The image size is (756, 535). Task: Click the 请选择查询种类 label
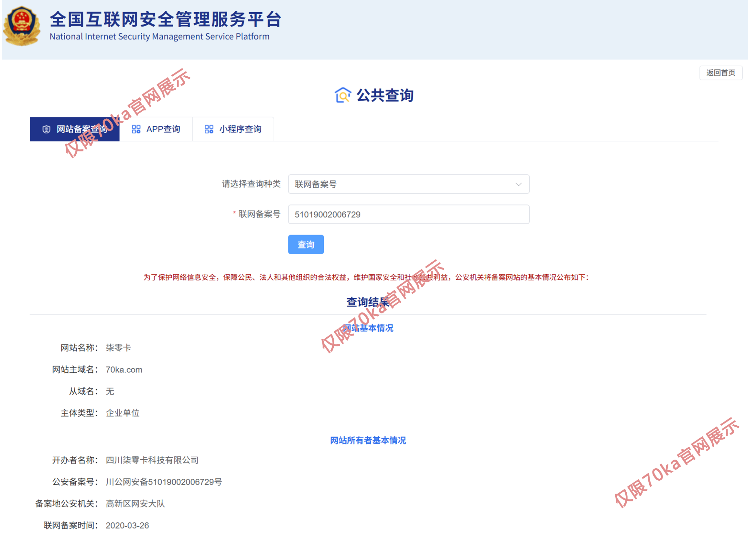[x=251, y=184]
